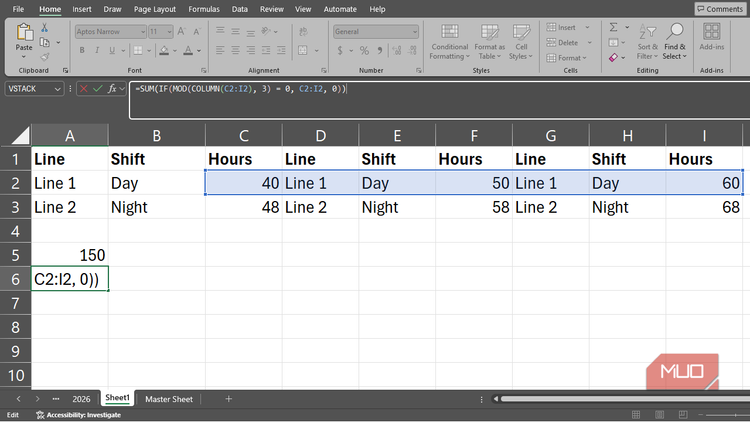Click the Insert Function fx icon
Image resolution: width=750 pixels, height=422 pixels.
(x=112, y=89)
